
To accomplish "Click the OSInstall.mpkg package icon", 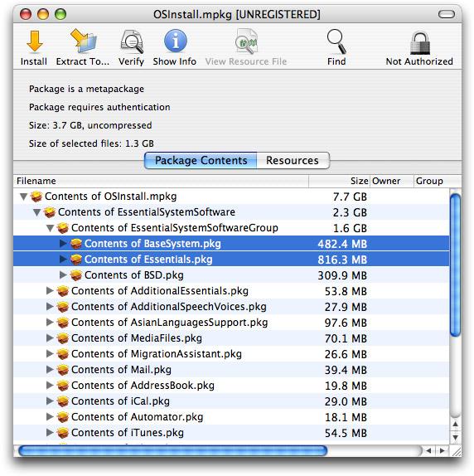I will click(36, 197).
